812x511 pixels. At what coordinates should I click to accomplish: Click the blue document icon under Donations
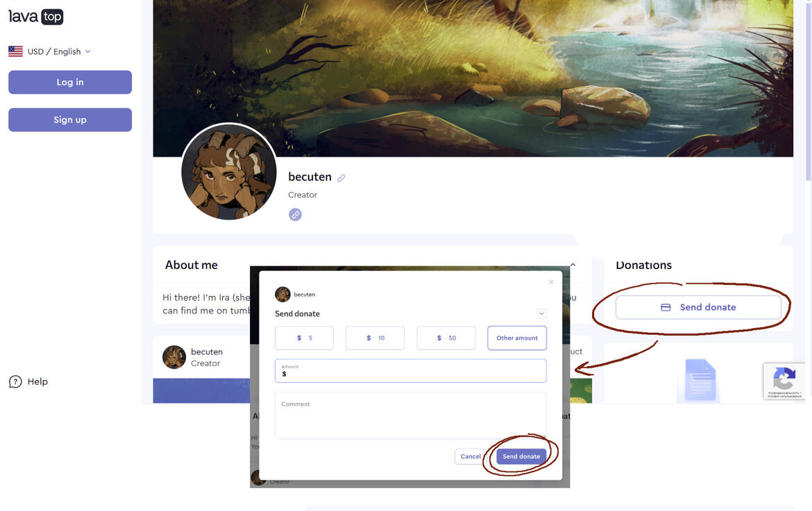pos(700,380)
